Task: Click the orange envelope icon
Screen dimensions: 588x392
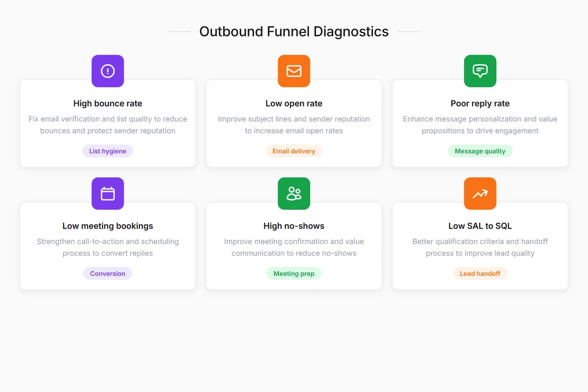Action: point(293,71)
